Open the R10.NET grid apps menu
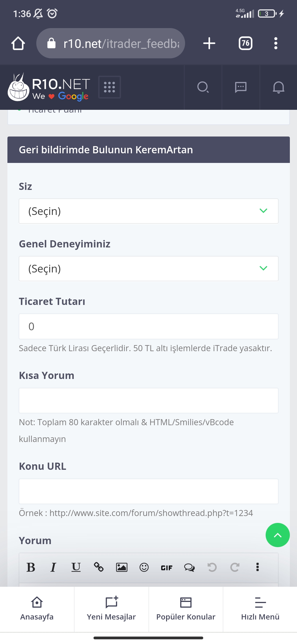 point(109,87)
